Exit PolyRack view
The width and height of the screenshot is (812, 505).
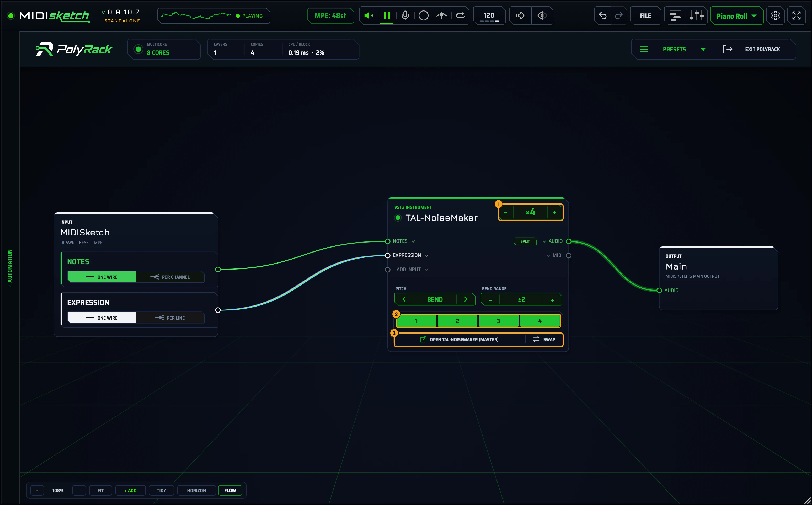click(x=751, y=50)
